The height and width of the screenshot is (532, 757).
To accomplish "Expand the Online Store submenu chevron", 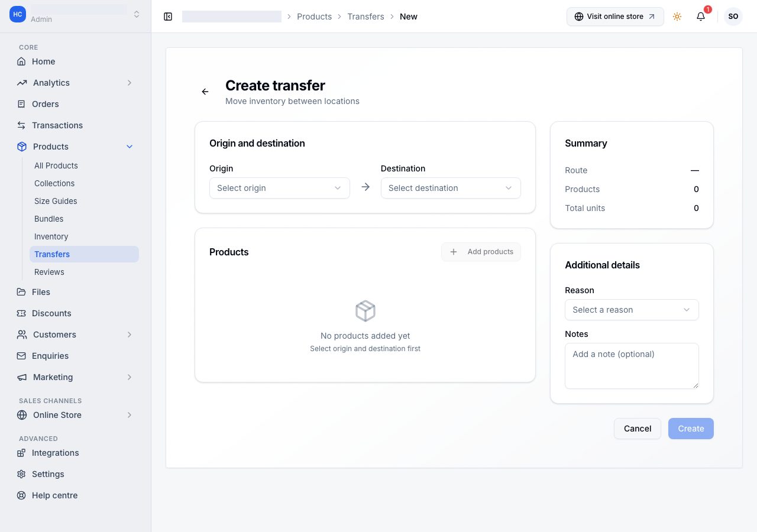I will coord(130,415).
